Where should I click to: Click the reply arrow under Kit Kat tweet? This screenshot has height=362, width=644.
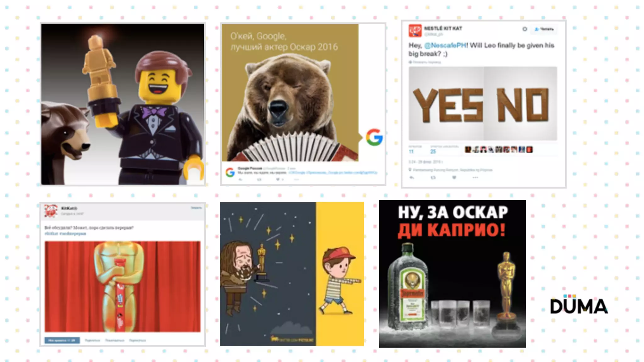412,178
